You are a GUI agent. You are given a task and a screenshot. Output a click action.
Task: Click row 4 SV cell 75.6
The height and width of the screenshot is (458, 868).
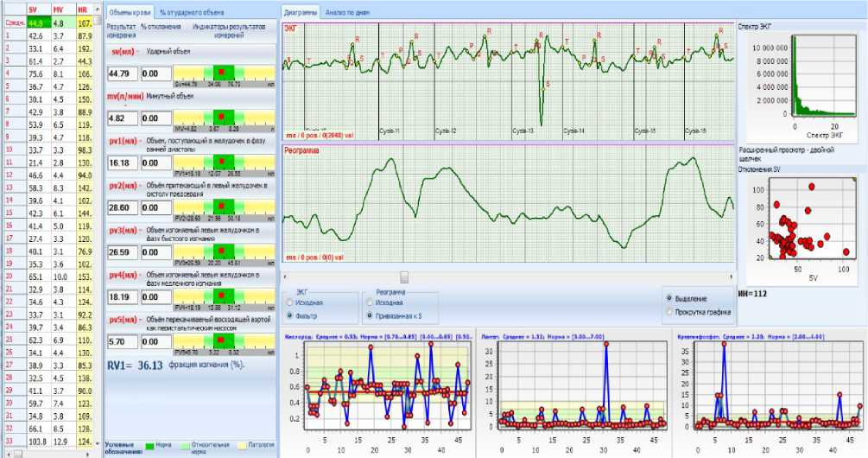tap(38, 73)
